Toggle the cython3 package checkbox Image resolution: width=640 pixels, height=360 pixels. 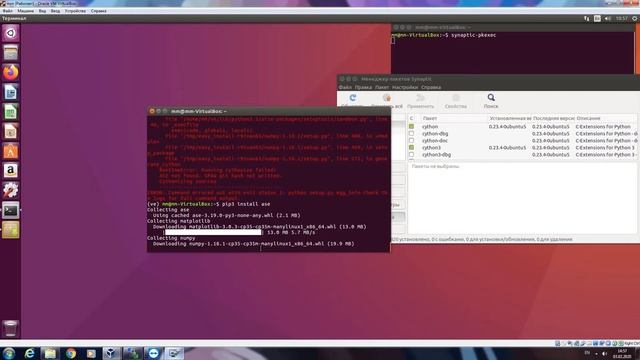click(x=411, y=147)
